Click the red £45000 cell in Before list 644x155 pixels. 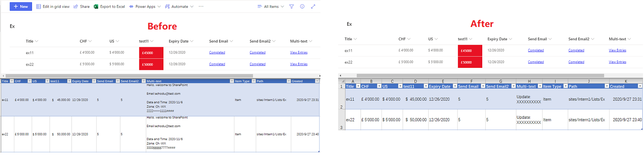[151, 53]
